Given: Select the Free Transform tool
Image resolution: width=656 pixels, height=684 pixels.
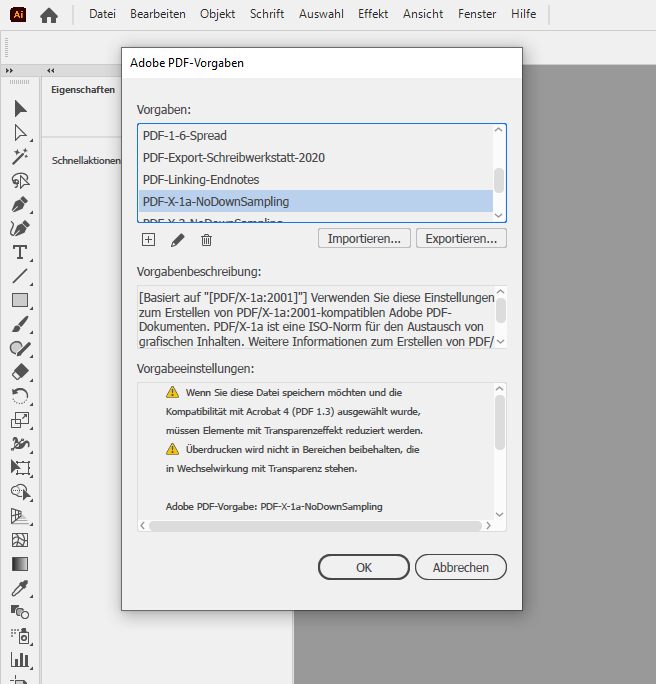Looking at the screenshot, I should click(x=20, y=468).
